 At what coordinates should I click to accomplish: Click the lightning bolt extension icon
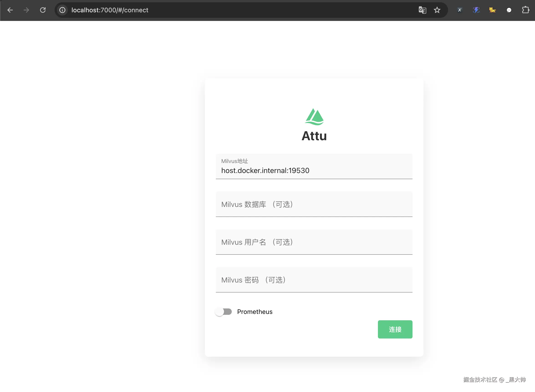tap(476, 10)
